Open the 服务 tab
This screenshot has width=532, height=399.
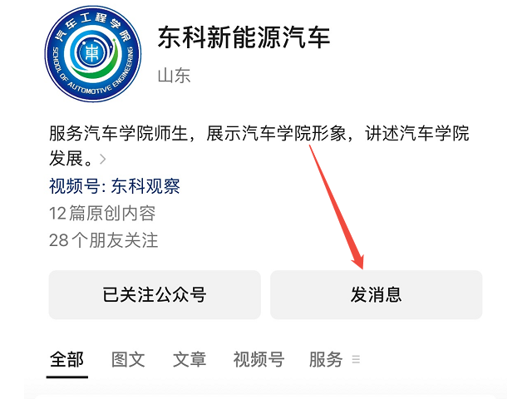point(326,359)
